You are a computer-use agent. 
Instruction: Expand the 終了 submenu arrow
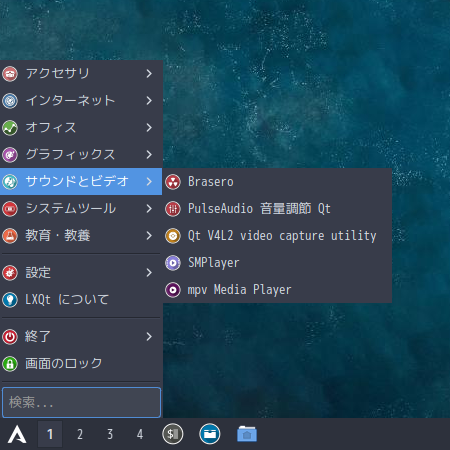[149, 337]
